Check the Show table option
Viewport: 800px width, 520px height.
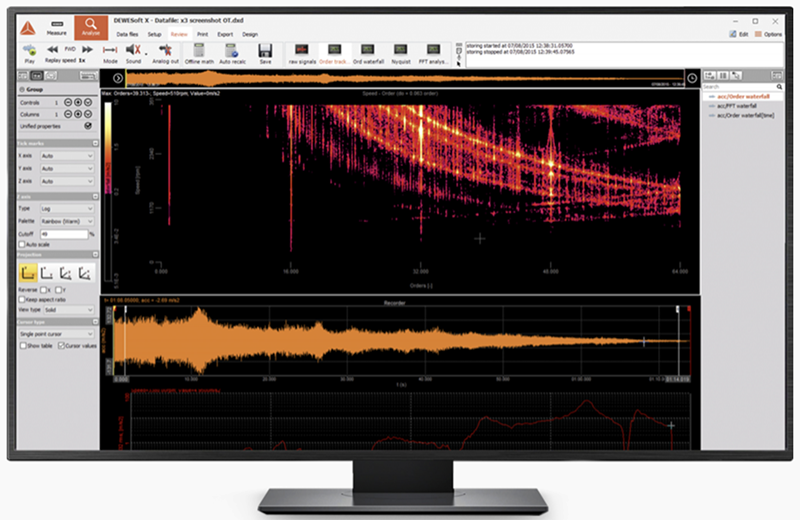click(x=23, y=345)
